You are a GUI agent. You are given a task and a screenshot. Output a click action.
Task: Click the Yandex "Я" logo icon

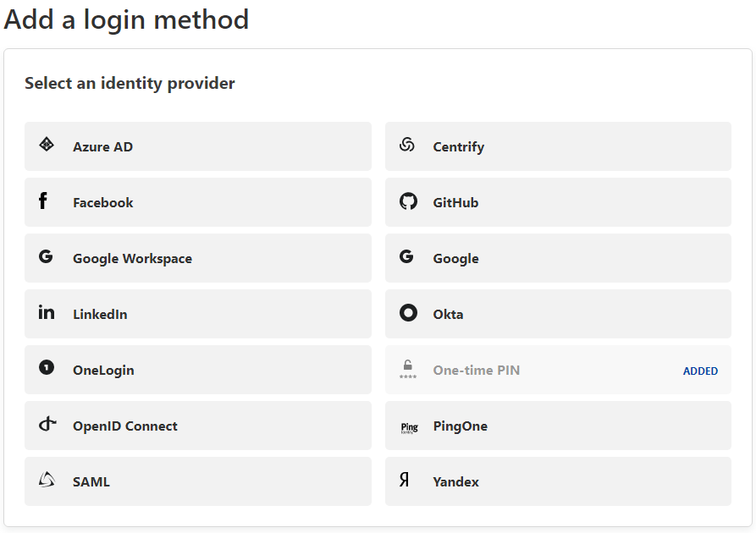click(x=405, y=480)
